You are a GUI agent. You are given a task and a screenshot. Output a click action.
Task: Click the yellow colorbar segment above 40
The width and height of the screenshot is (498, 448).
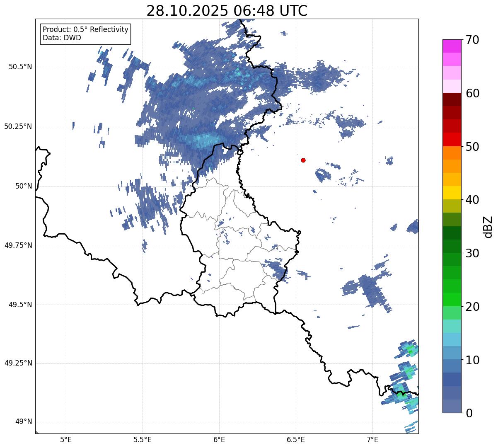tap(452, 193)
